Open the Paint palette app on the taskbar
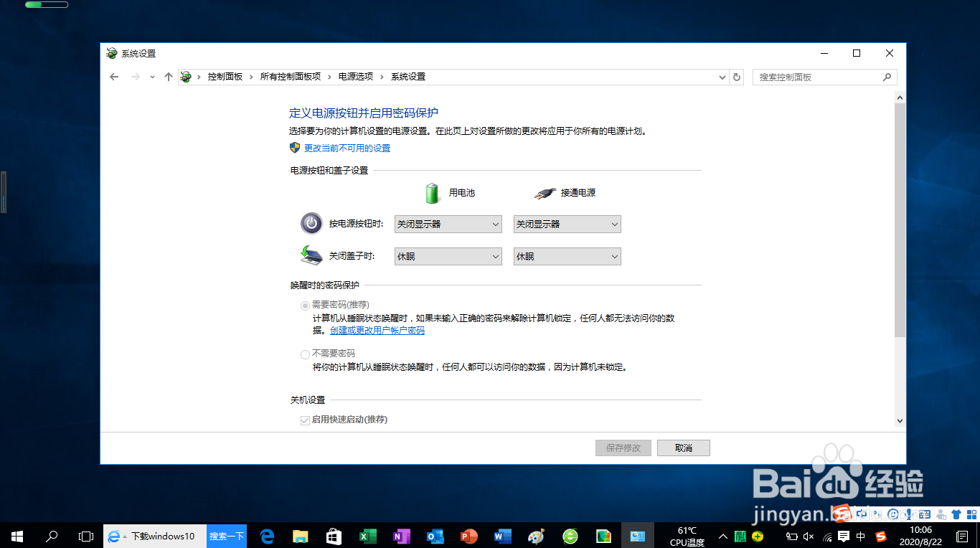Viewport: 980px width, 548px height. (536, 536)
